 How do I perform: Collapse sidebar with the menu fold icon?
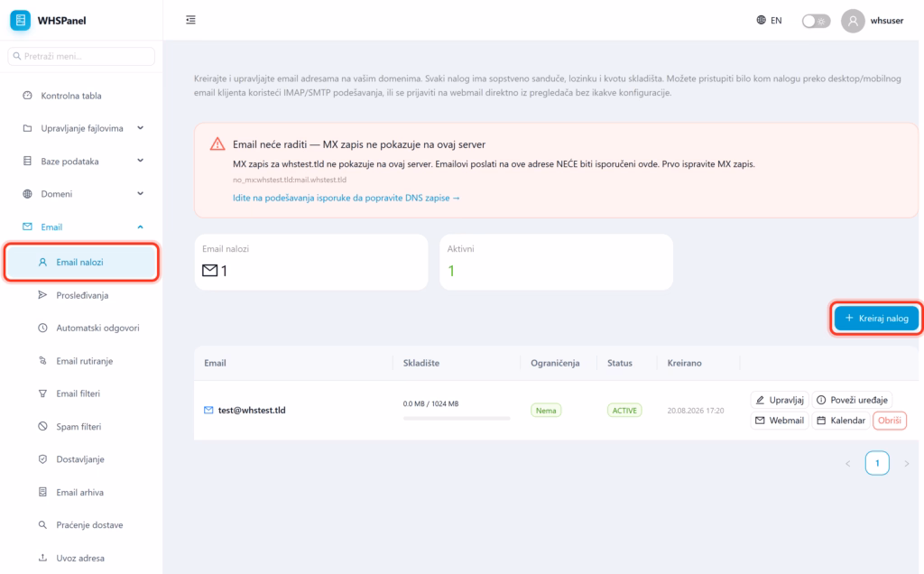click(190, 20)
